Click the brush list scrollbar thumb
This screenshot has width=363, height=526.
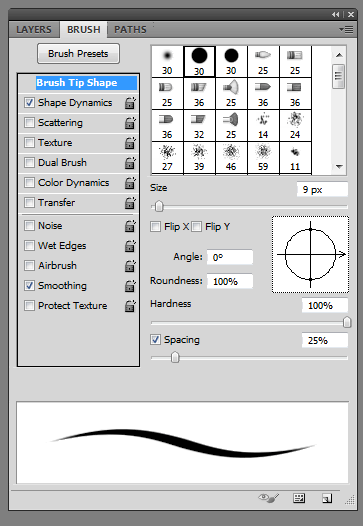coord(339,76)
